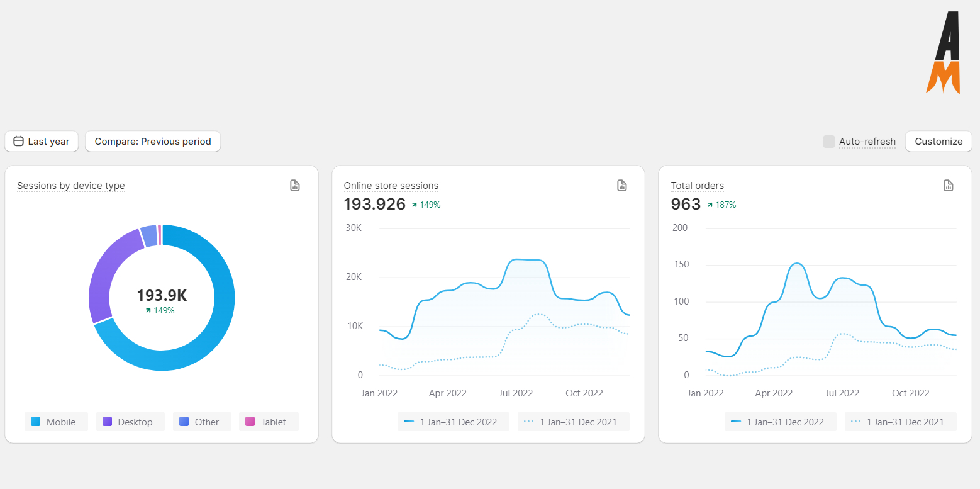Click the 30K axis label in sessions chart
The image size is (980, 489).
tap(354, 228)
